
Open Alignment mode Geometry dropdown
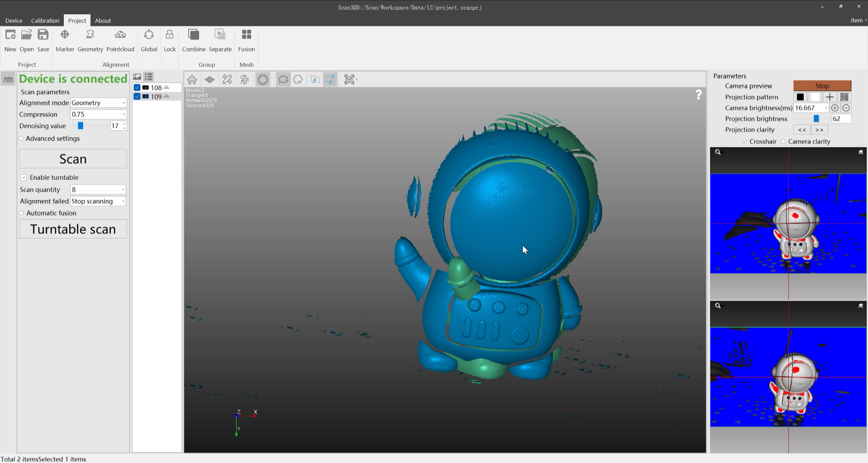[x=98, y=103]
